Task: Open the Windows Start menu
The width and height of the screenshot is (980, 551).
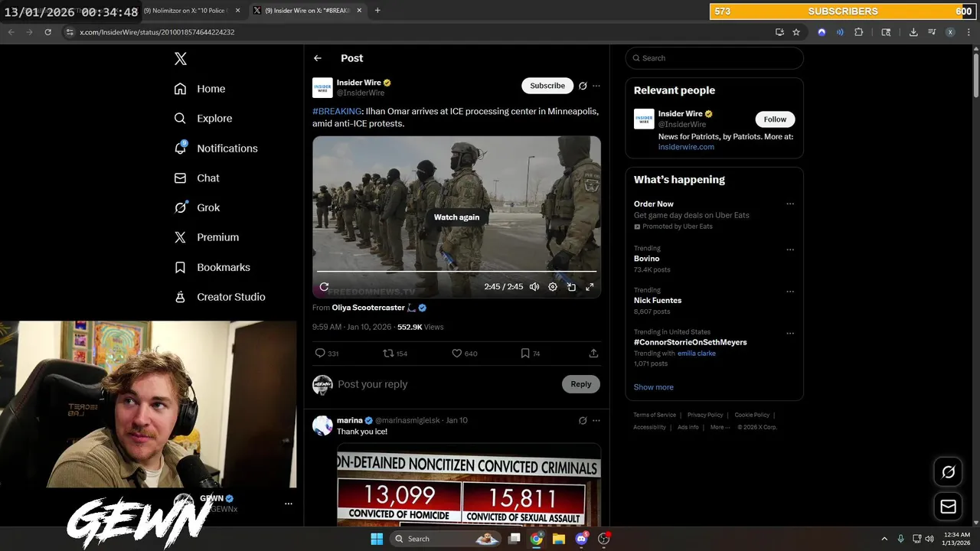Action: tap(376, 539)
